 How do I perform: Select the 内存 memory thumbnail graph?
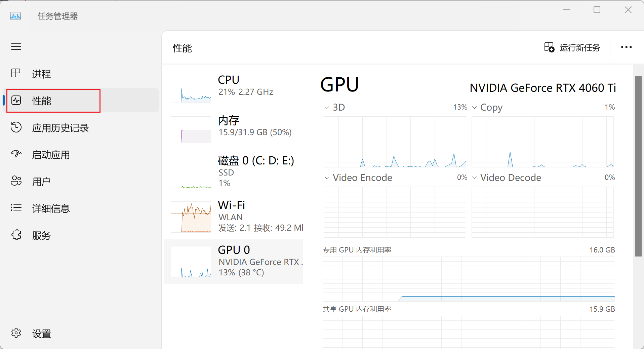tap(191, 129)
